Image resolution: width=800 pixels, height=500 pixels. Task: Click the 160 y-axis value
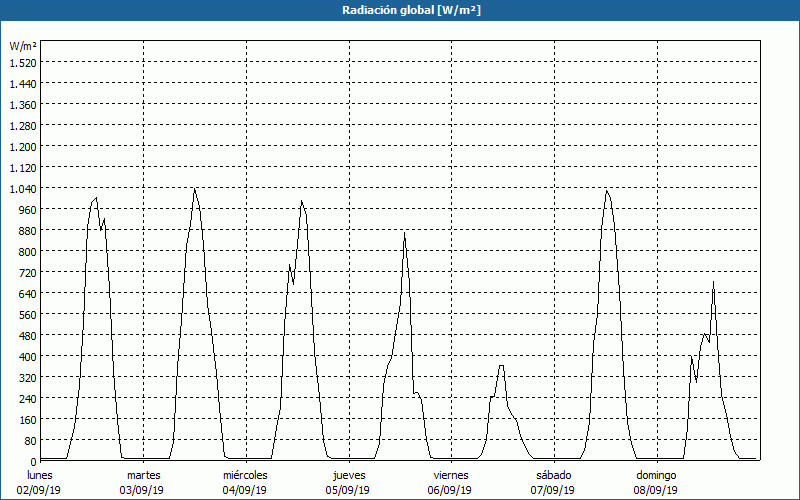[x=28, y=419]
